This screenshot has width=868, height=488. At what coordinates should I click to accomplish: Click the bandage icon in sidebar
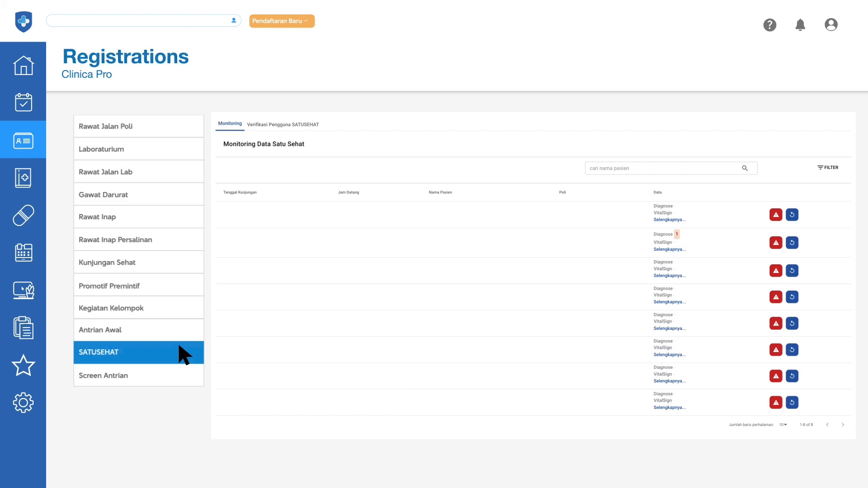click(23, 216)
